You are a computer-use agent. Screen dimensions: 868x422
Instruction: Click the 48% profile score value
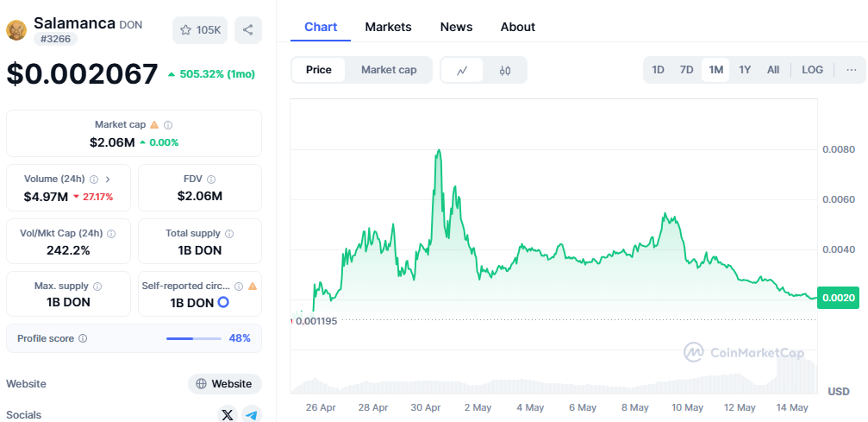point(240,338)
